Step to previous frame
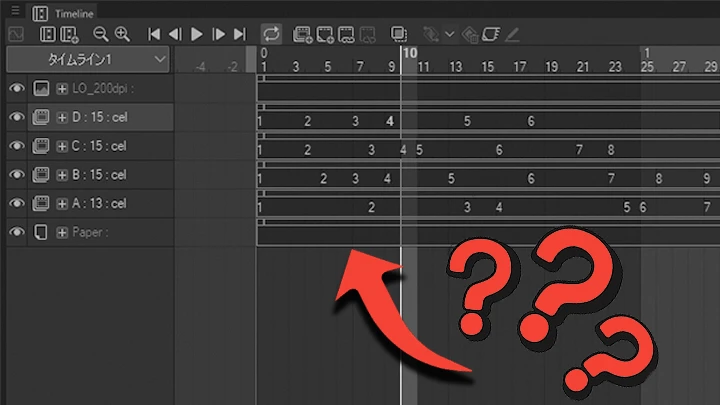This screenshot has width=720, height=405. pos(175,34)
